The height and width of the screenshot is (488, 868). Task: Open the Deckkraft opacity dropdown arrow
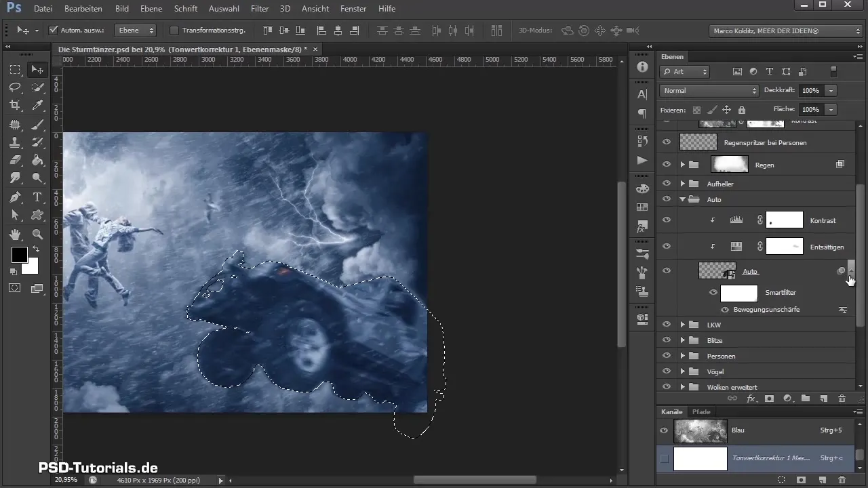click(x=831, y=90)
